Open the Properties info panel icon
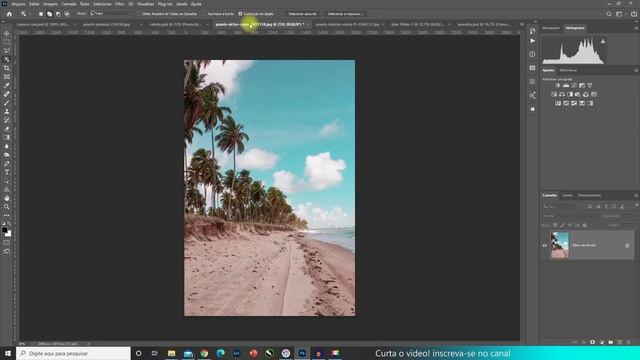 click(532, 54)
